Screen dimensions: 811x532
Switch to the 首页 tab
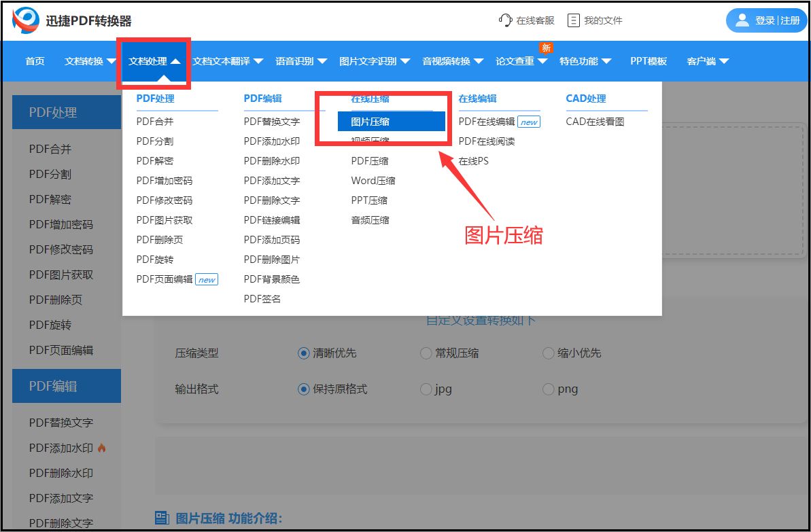(35, 61)
